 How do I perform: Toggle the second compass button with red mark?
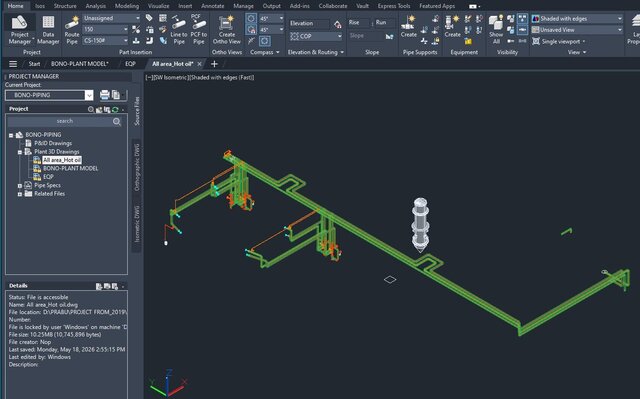pyautogui.click(x=251, y=30)
